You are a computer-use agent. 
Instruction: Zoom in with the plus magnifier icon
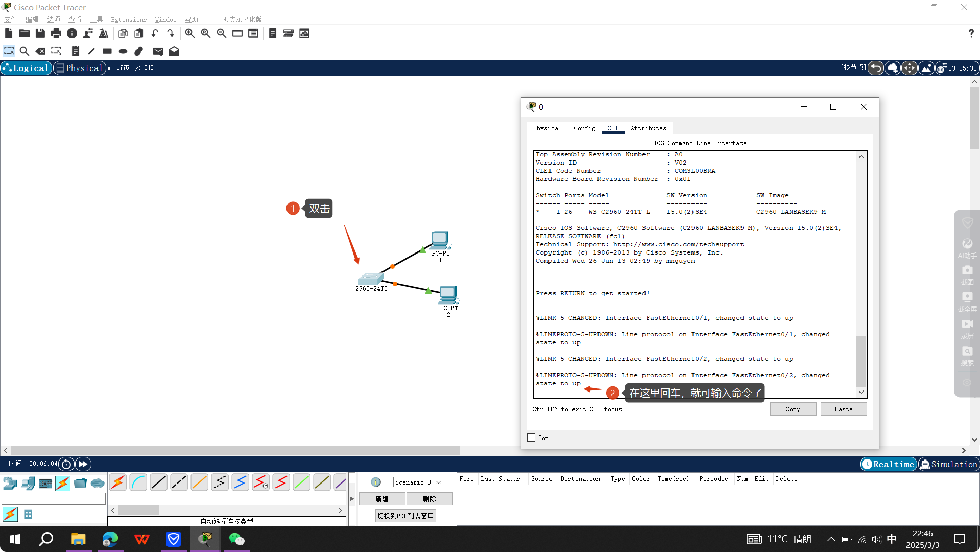click(190, 34)
